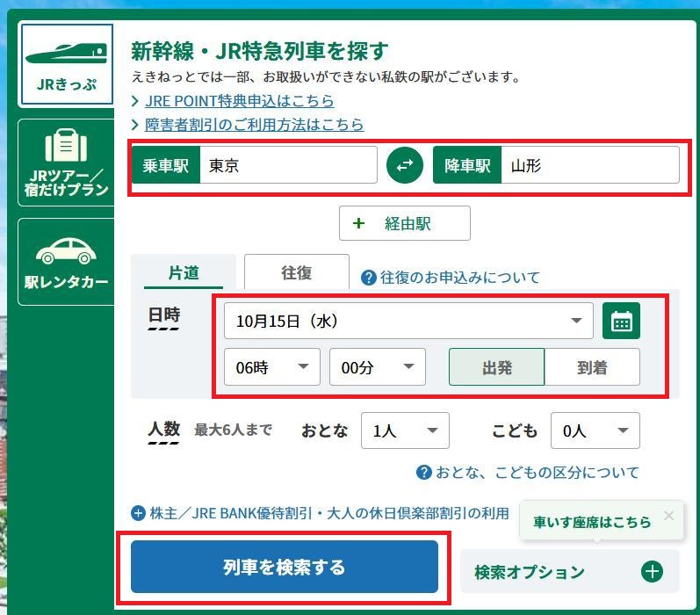Image resolution: width=700 pixels, height=615 pixels.
Task: Open the JRE POINT特典申込はこちら link
Action: click(x=239, y=101)
